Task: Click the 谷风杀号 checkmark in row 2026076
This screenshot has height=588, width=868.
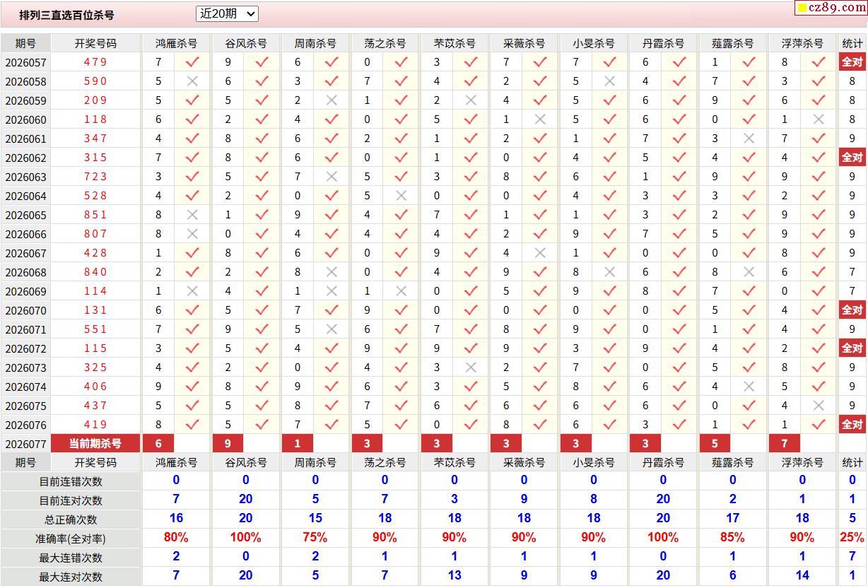Action: (262, 425)
